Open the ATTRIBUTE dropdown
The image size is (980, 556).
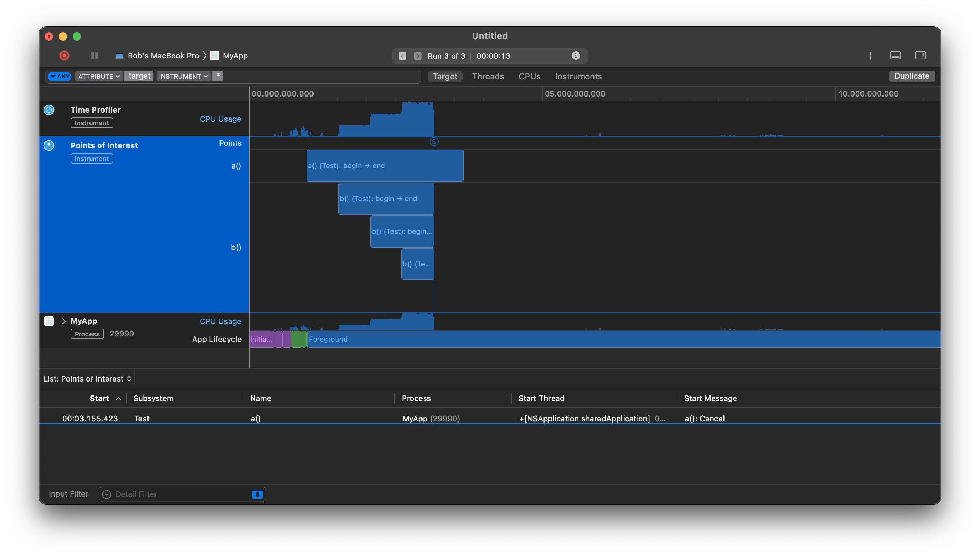99,76
